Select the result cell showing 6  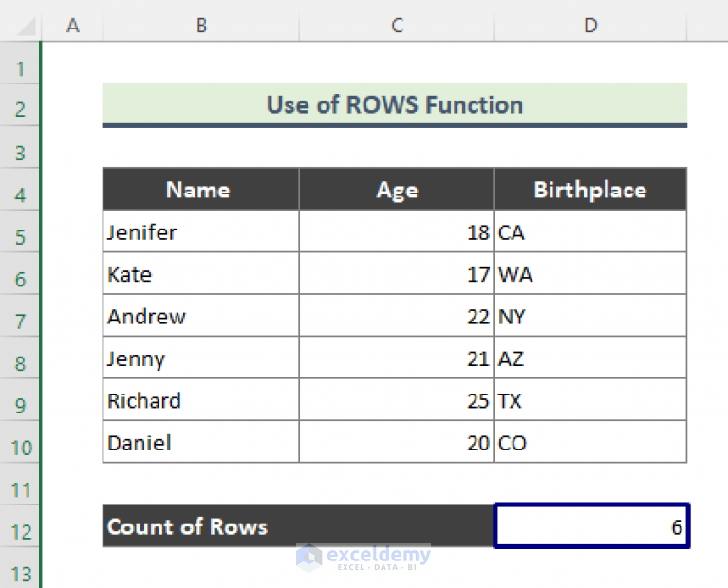pos(591,526)
